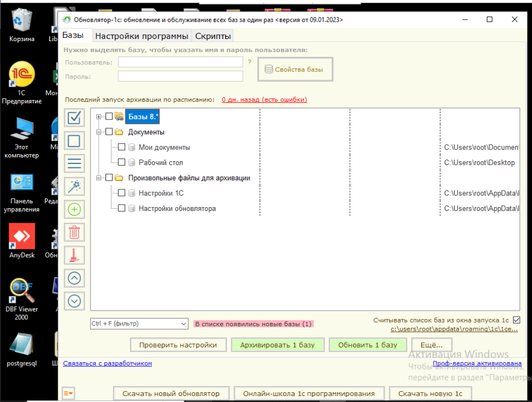Check the Настройки 1С checkbox
Viewport: 532px width, 402px height.
tap(122, 193)
